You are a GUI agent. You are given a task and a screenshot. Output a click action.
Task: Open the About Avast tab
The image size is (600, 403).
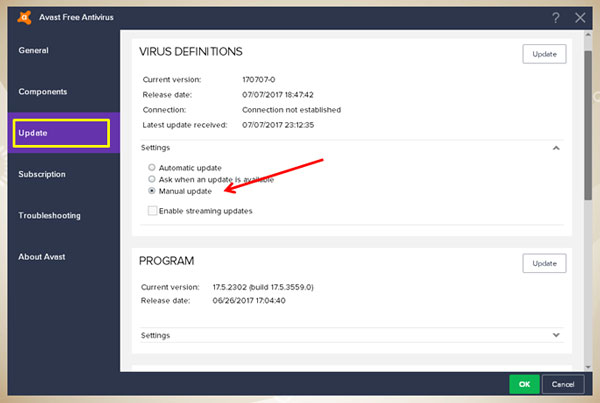(x=64, y=257)
